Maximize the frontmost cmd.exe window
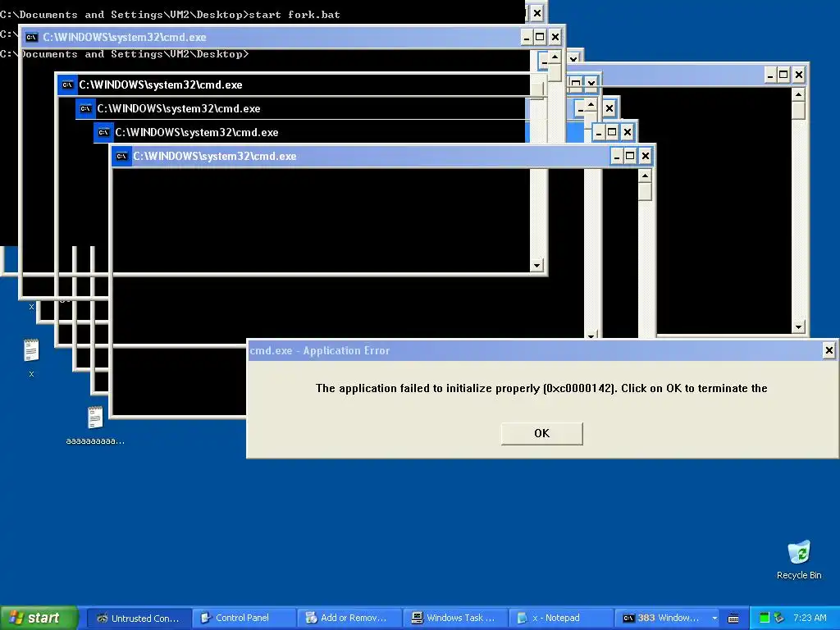 (x=631, y=157)
